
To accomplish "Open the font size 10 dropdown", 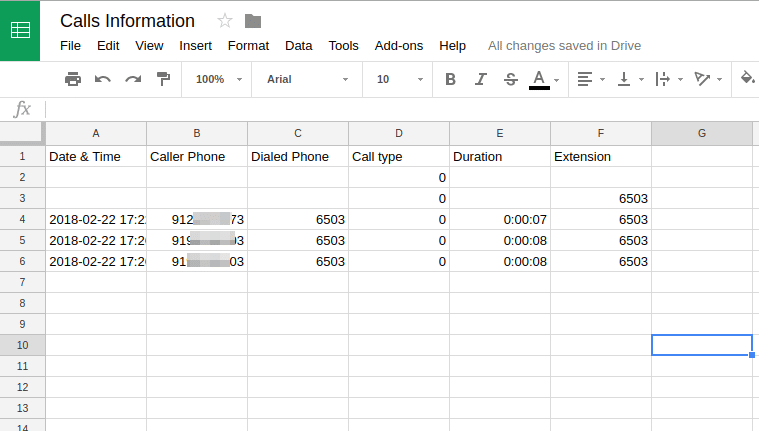I will tap(399, 79).
